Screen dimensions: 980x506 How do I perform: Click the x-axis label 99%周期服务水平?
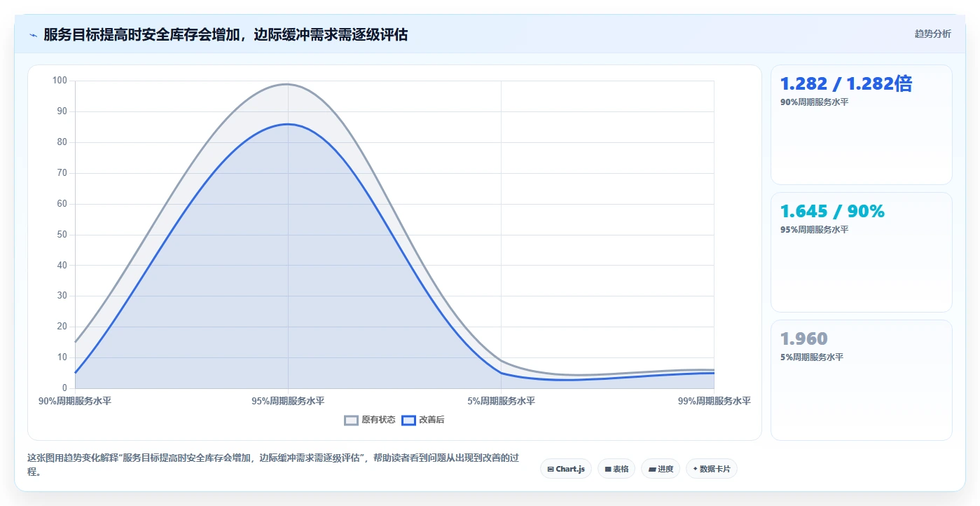[714, 402]
